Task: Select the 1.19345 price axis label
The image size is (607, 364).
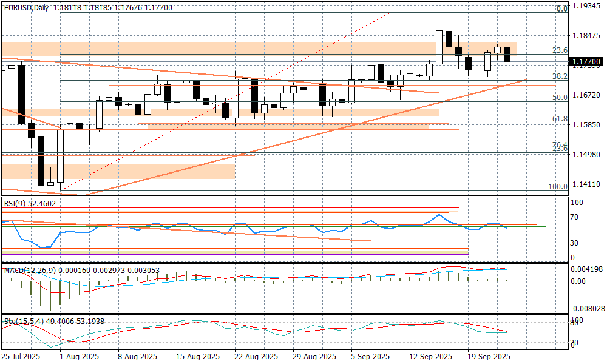Action: (x=587, y=7)
